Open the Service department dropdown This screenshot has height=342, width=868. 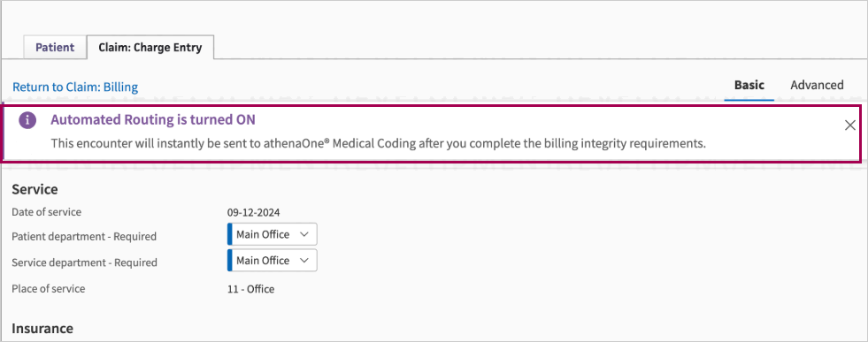click(x=273, y=260)
